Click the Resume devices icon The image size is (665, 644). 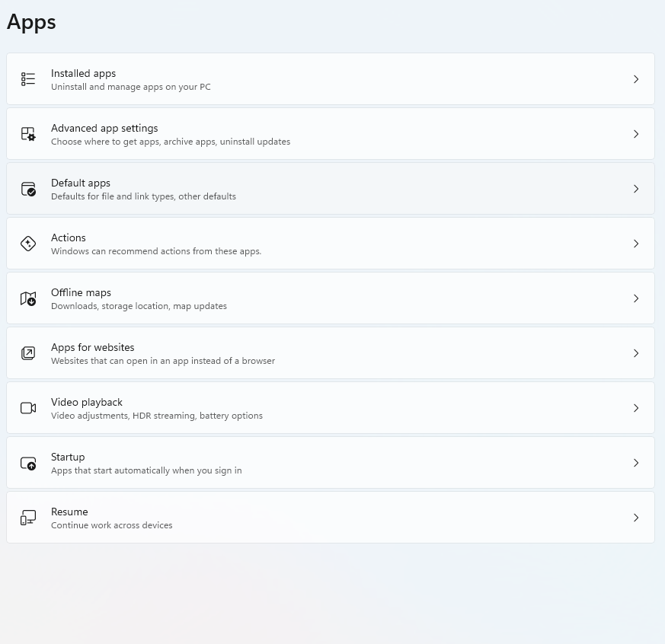28,518
